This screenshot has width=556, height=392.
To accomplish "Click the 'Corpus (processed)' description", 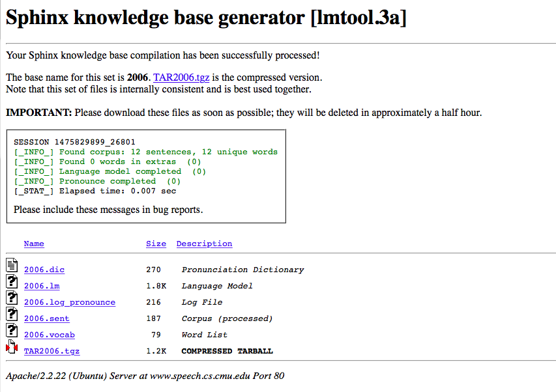I will pos(227,318).
